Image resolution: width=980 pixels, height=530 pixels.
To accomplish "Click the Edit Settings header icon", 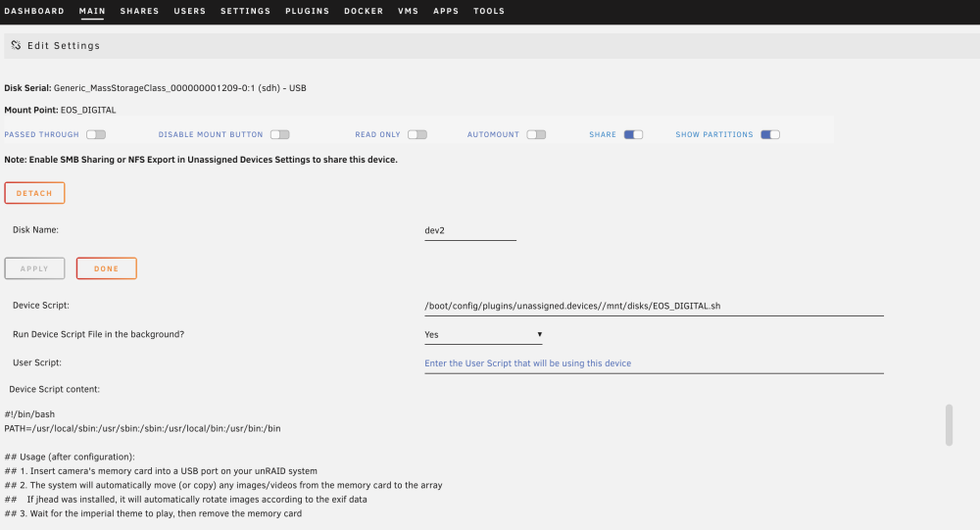I will (16, 45).
